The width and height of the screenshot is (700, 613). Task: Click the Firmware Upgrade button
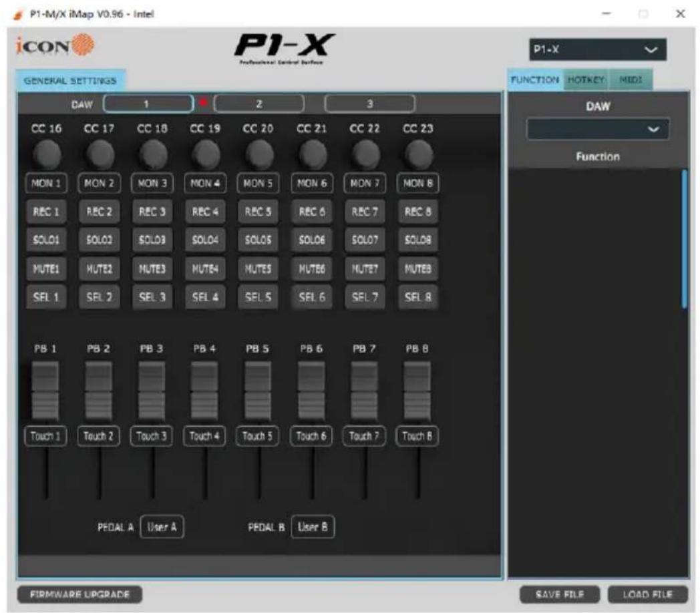pyautogui.click(x=79, y=594)
